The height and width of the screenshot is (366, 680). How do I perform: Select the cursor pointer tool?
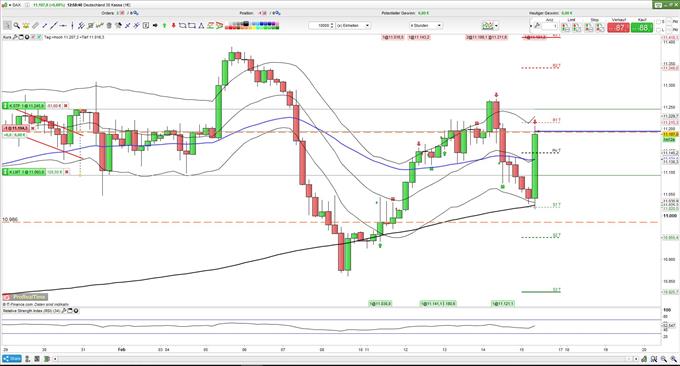click(x=7, y=26)
